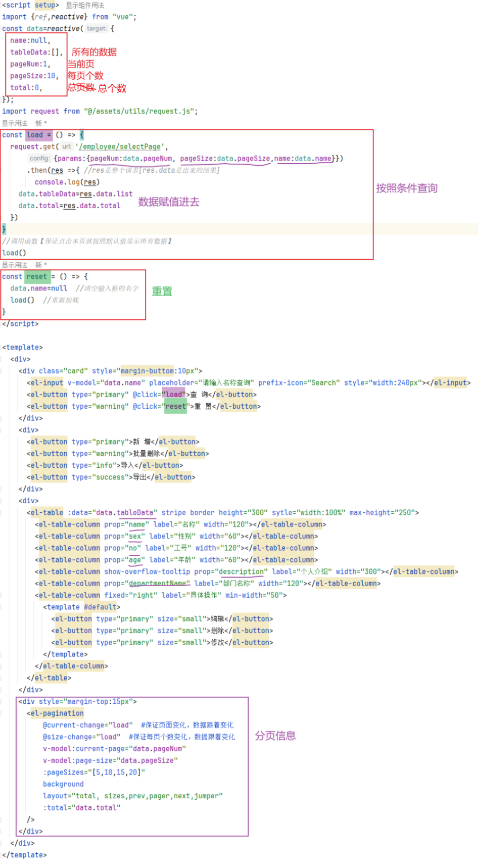Click prefix-icon="Search" attribute
This screenshot has width=478, height=868.
[x=299, y=382]
